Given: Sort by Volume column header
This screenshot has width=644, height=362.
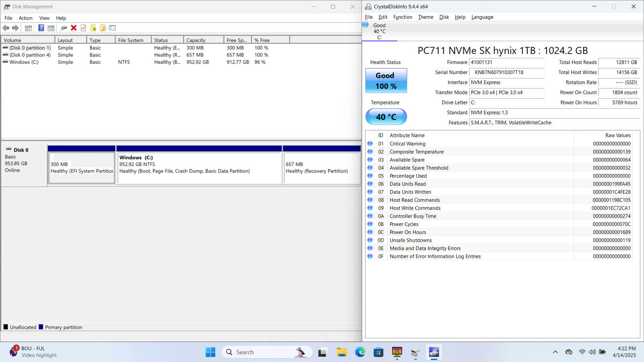Looking at the screenshot, I should (28, 40).
